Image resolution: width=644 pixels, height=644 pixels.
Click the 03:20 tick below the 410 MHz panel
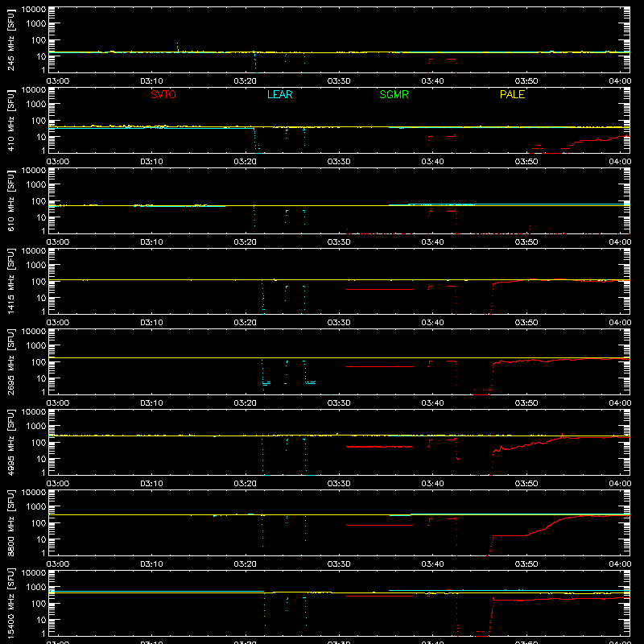coord(246,162)
